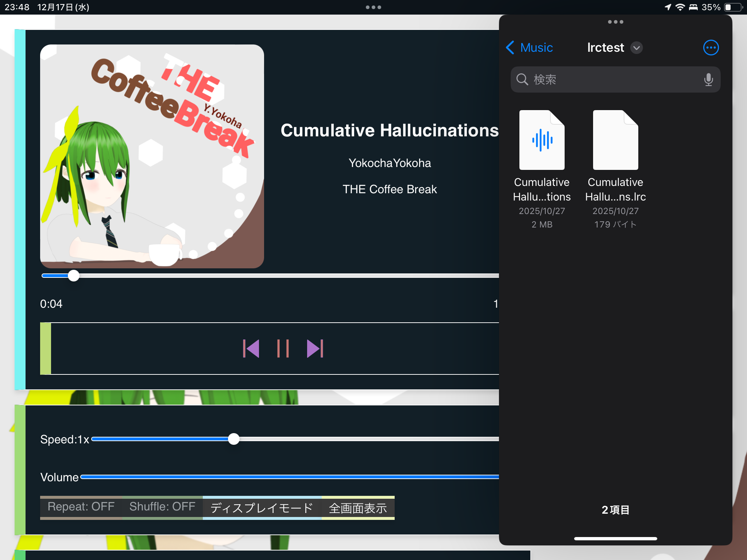The height and width of the screenshot is (560, 747).
Task: Go back to the Music folder
Action: click(x=530, y=48)
